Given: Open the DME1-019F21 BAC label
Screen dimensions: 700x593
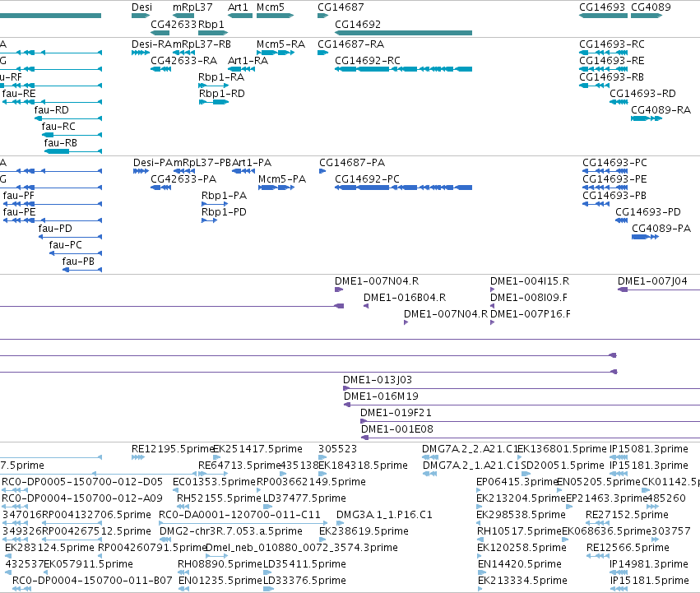Looking at the screenshot, I should (396, 414).
